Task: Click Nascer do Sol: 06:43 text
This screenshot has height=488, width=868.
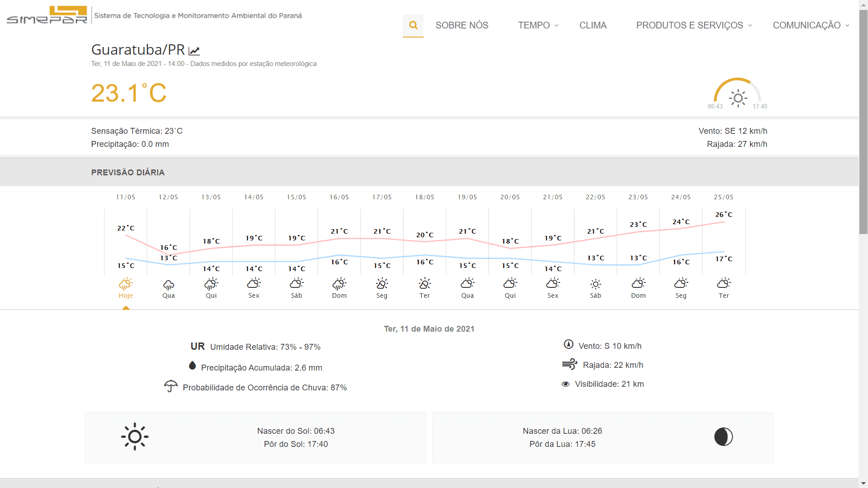Action: (296, 431)
